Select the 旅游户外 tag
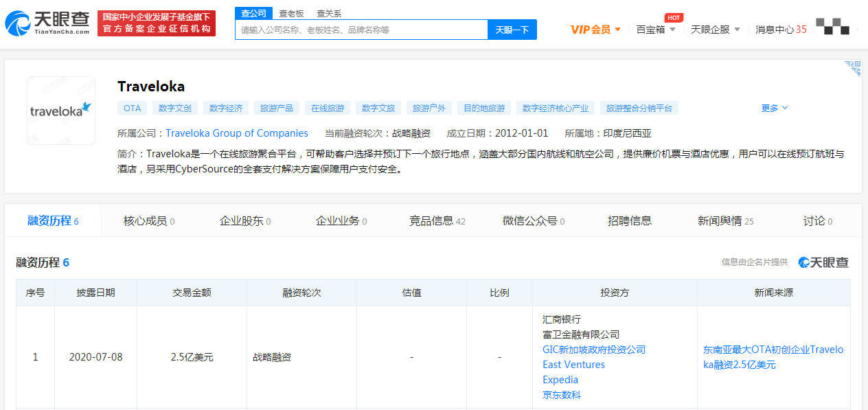Viewport: 868px width, 410px height. [x=429, y=108]
